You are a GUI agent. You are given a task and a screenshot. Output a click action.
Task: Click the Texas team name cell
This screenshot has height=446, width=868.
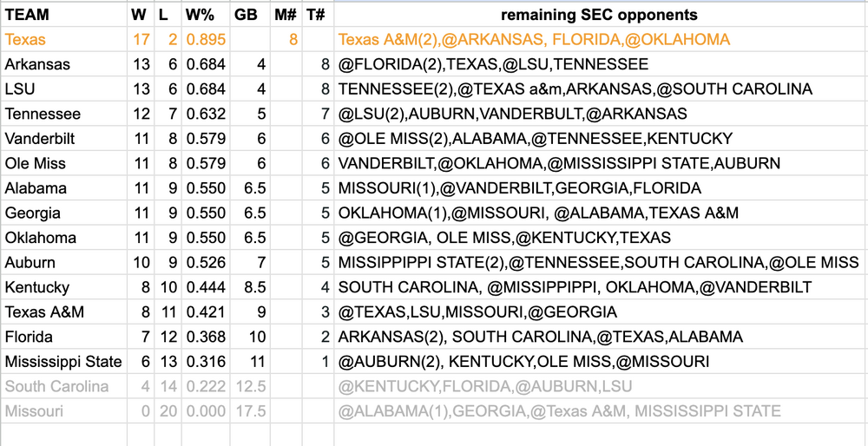25,40
